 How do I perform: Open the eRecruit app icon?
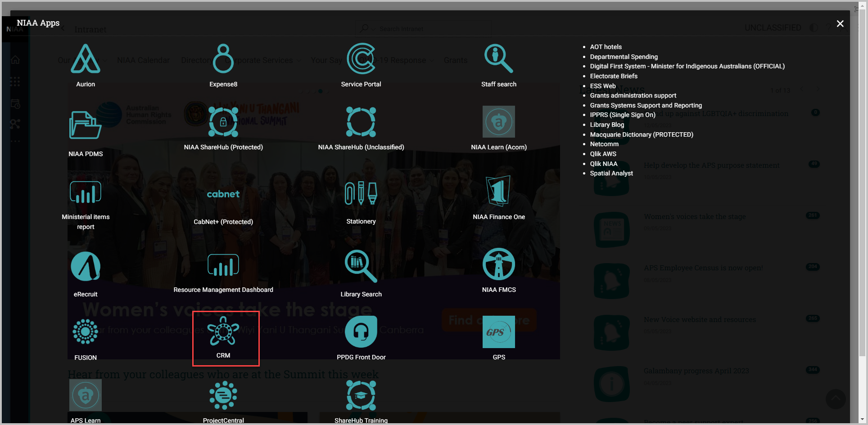coord(86,266)
